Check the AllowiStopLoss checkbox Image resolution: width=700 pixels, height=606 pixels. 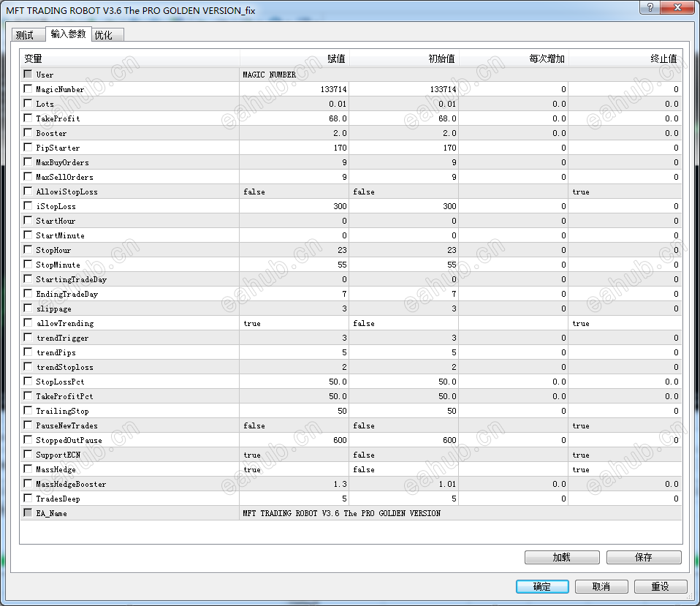click(x=28, y=191)
